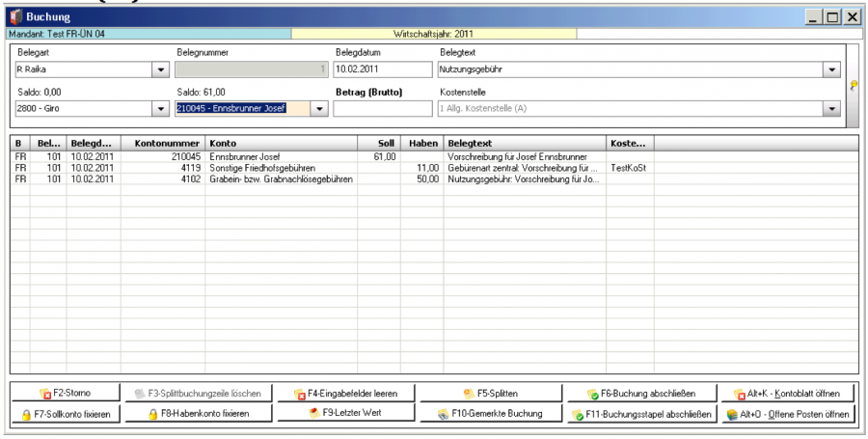868x439 pixels.
Task: Click the Haben value 11,00
Action: [x=427, y=168]
